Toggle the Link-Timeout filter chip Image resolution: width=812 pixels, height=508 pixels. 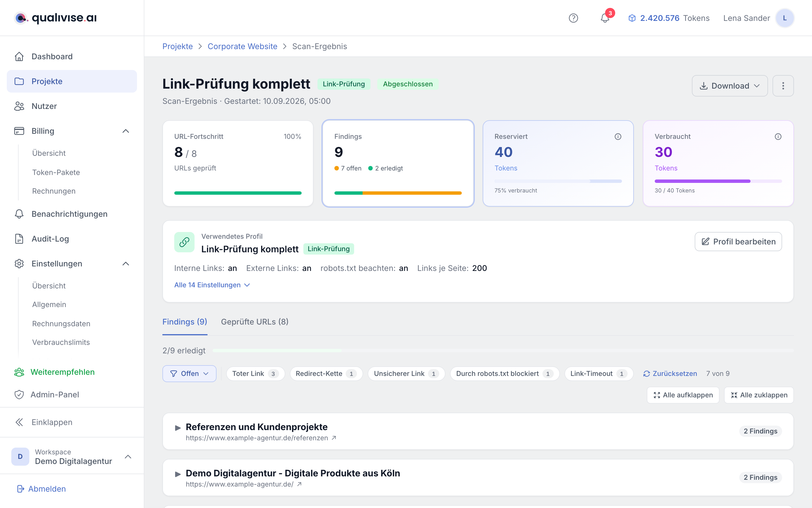point(599,374)
